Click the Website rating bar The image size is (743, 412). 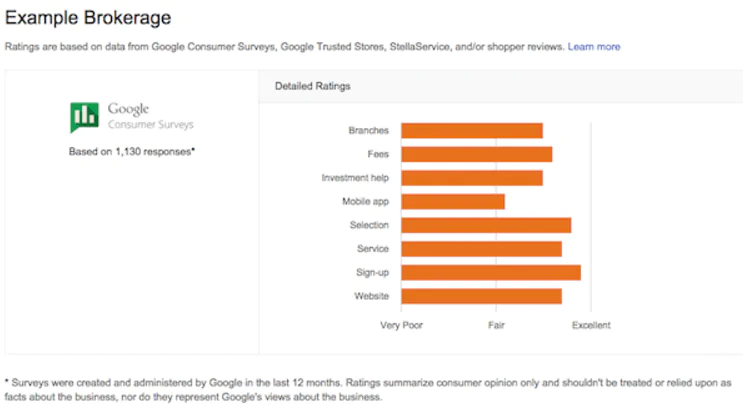[481, 296]
